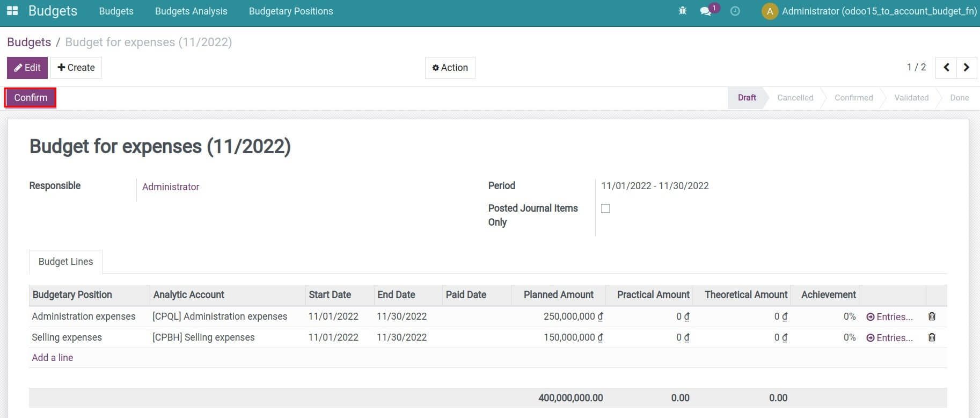Sort by Practical Amount column header
Screen dimensions: 980x418
649,295
